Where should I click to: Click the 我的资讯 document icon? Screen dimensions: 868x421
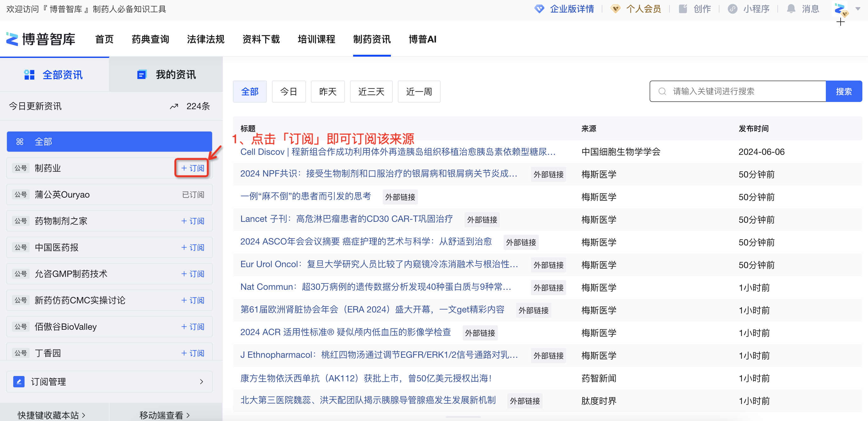[x=142, y=75]
